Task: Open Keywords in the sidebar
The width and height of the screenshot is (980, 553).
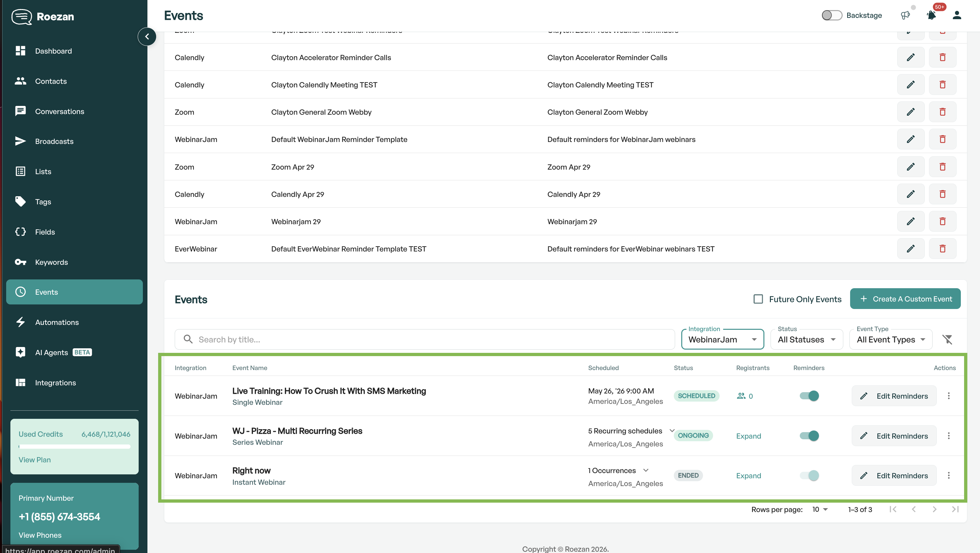Action: pos(75,262)
